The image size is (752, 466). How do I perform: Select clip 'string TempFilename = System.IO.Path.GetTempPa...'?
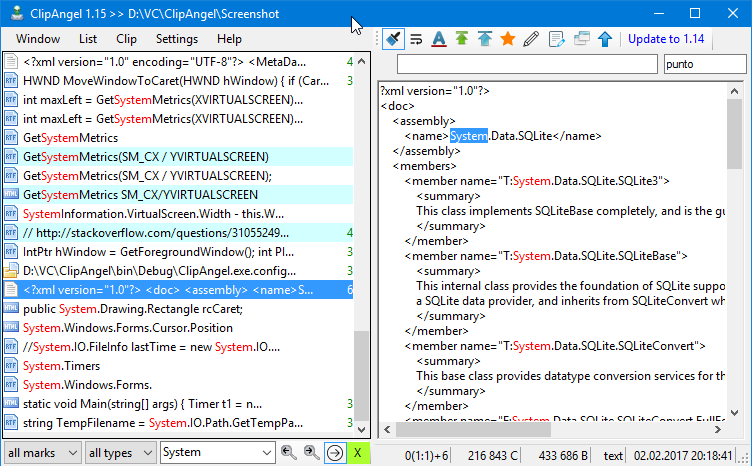click(x=178, y=423)
